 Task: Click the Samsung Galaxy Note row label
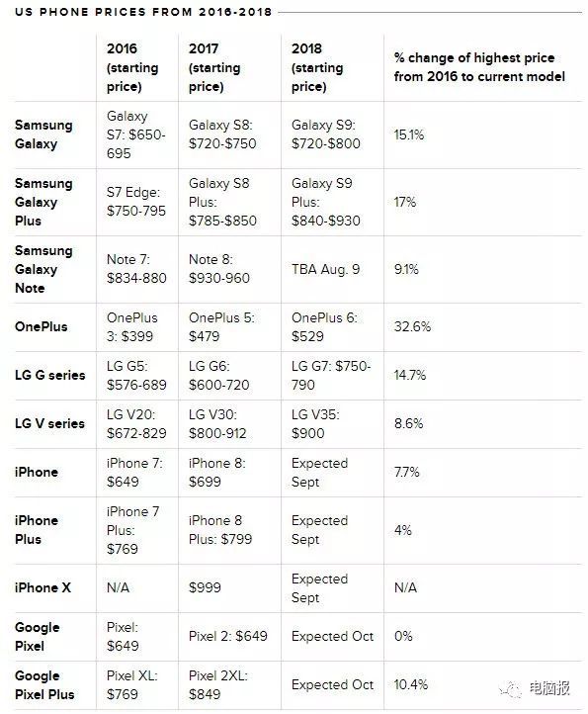[43, 269]
